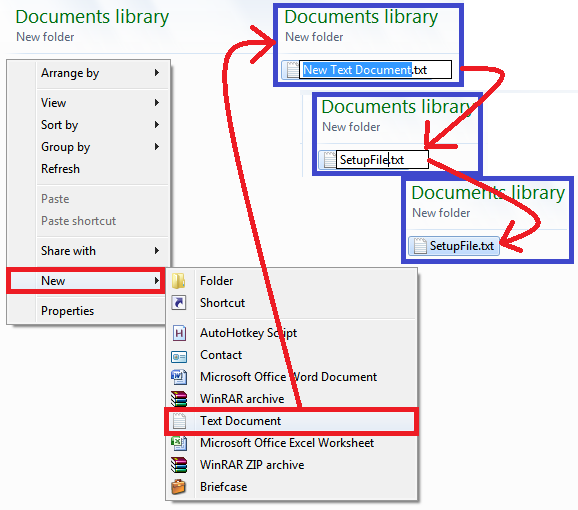Screen dimensions: 578x510
Task: Click the Folder icon in New submenu
Action: point(179,281)
